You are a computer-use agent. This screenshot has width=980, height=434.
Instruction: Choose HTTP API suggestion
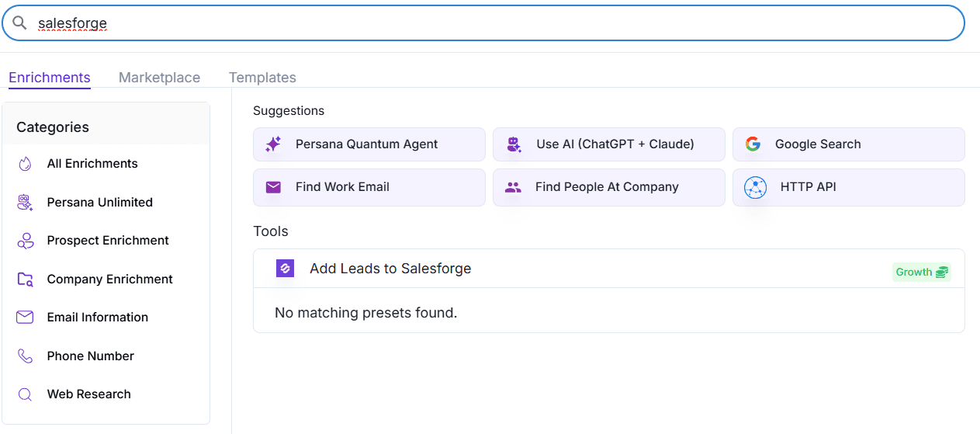click(x=849, y=187)
